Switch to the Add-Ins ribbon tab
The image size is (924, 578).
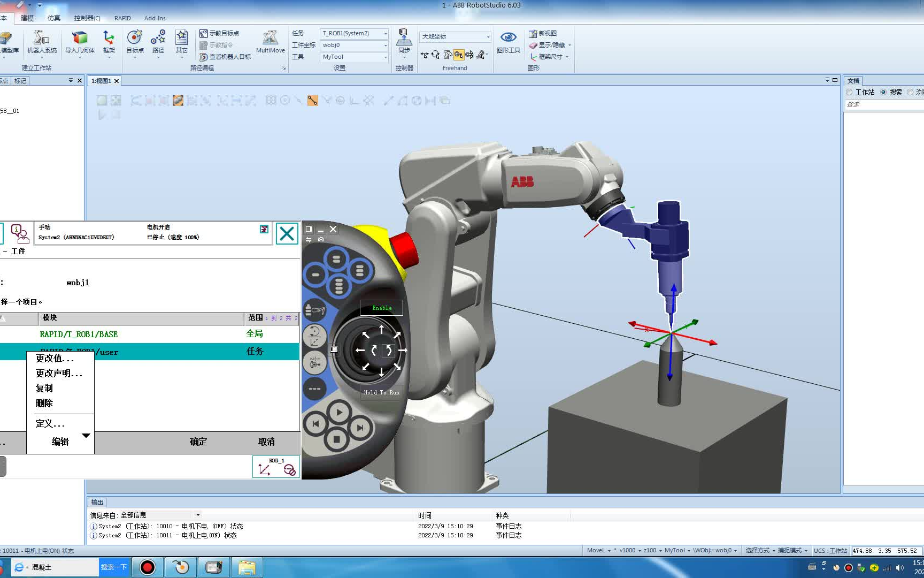pos(155,18)
